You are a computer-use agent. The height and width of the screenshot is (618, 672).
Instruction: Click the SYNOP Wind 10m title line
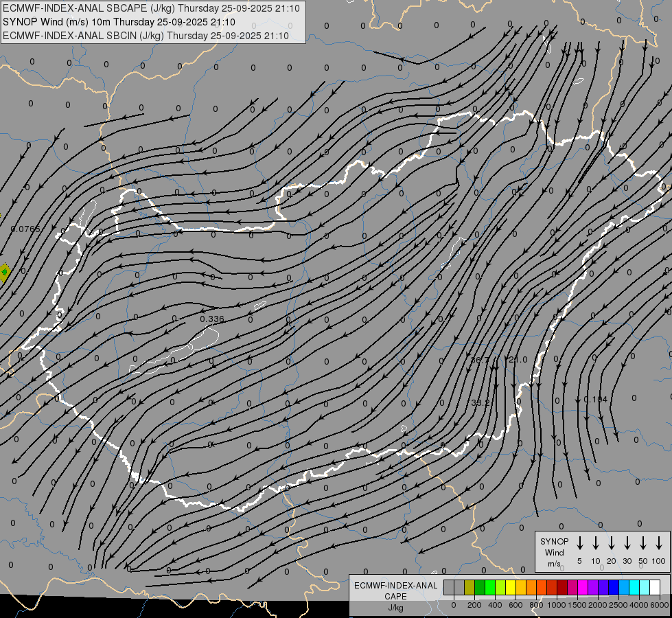pos(119,22)
